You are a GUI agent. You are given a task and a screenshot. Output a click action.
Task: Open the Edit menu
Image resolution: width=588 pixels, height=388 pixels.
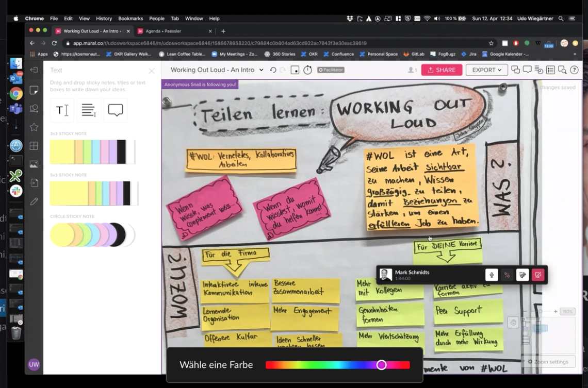point(68,19)
